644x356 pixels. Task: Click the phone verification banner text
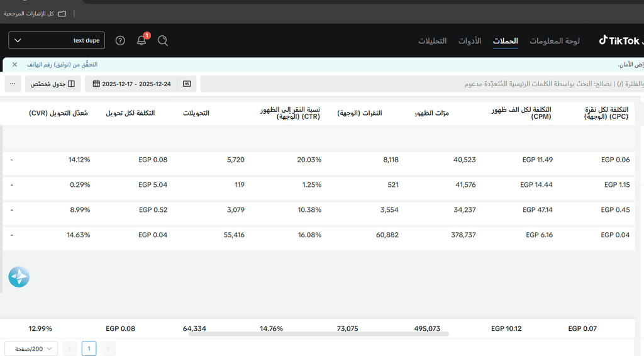pos(62,64)
